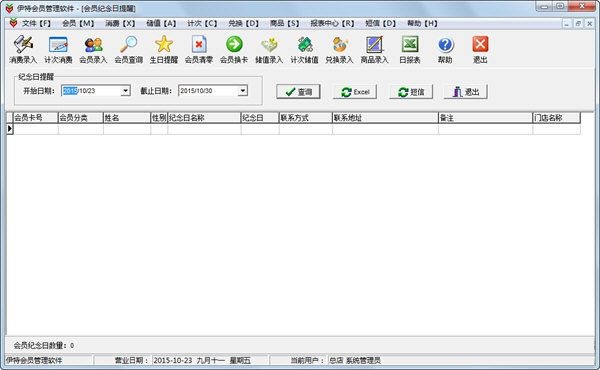Click the 会员纪念日数量 status text
The width and height of the screenshot is (600, 370).
pyautogui.click(x=44, y=346)
